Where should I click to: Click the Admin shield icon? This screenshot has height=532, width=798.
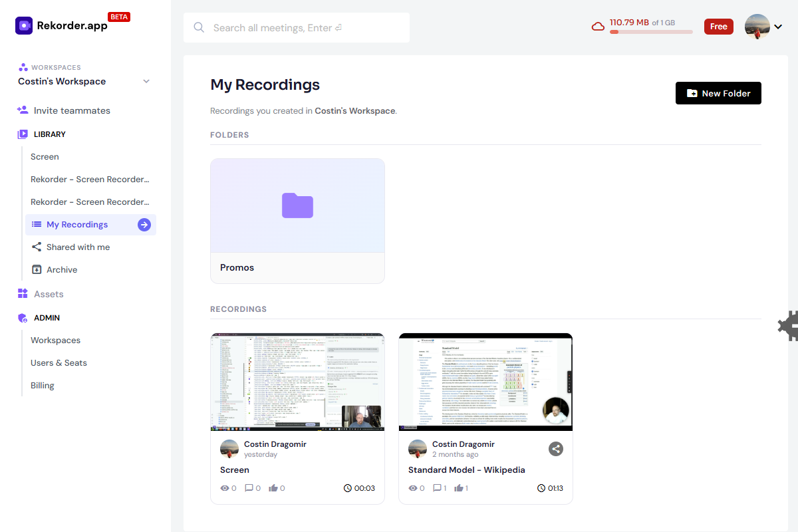tap(23, 318)
